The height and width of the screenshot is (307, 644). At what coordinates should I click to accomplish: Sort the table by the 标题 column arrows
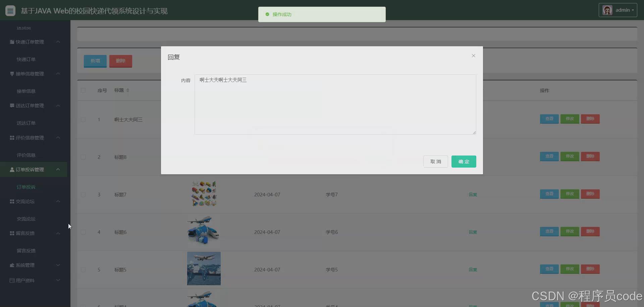pos(127,90)
